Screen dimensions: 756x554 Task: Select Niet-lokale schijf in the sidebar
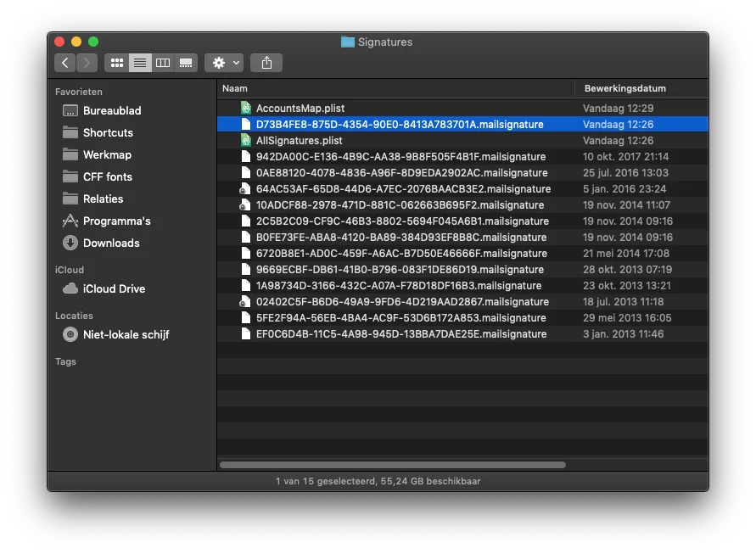pos(116,334)
